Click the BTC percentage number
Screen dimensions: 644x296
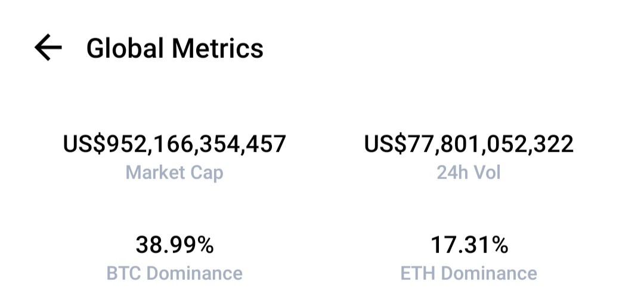click(175, 245)
